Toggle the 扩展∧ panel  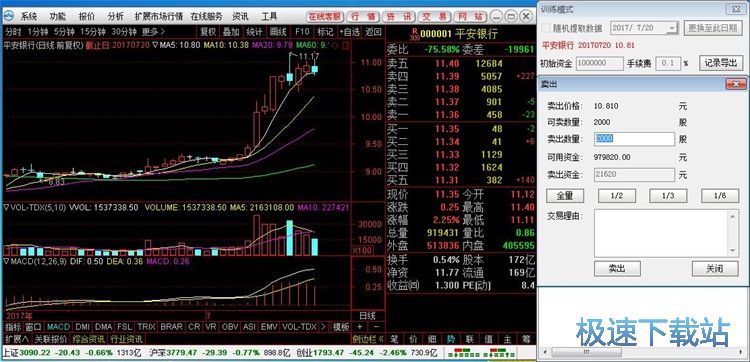pos(17,339)
